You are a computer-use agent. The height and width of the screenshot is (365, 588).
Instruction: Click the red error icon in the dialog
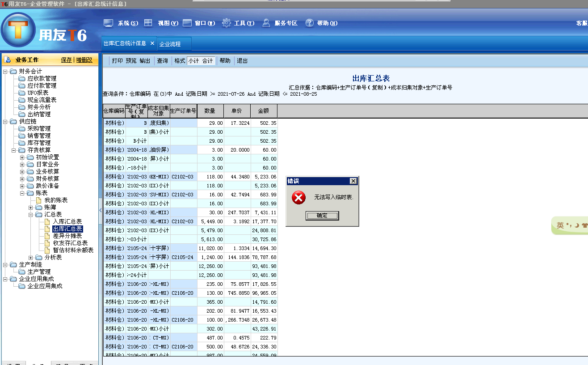click(x=298, y=197)
